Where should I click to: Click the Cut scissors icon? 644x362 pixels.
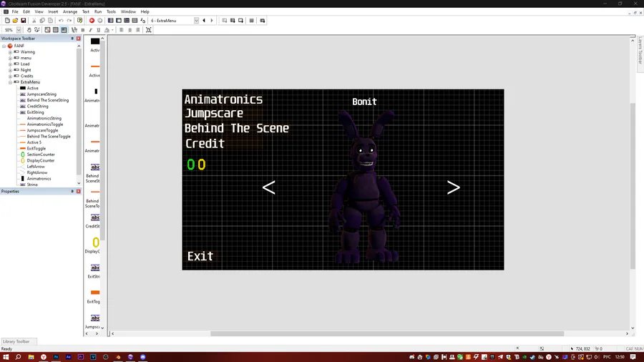[x=34, y=21]
